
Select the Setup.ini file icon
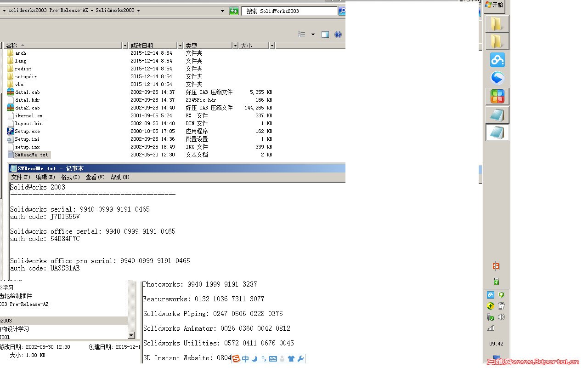pyautogui.click(x=11, y=139)
